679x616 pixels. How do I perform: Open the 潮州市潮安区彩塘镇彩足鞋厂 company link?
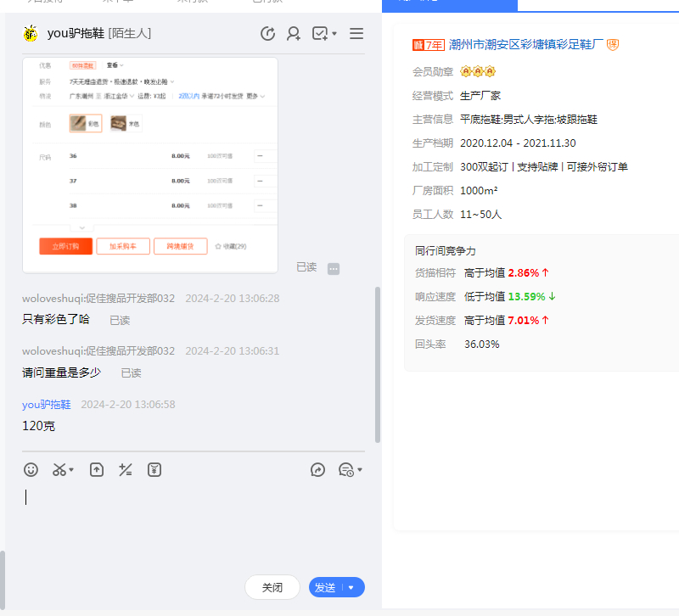click(526, 45)
